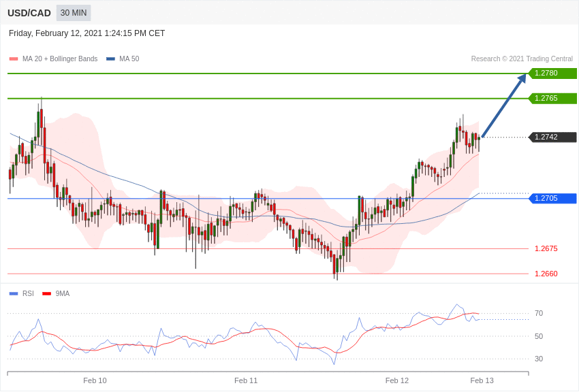The width and height of the screenshot is (579, 392).
Task: Click the date 'Friday, February 12, 2021 1:24:15 PM CET'
Action: point(87,33)
